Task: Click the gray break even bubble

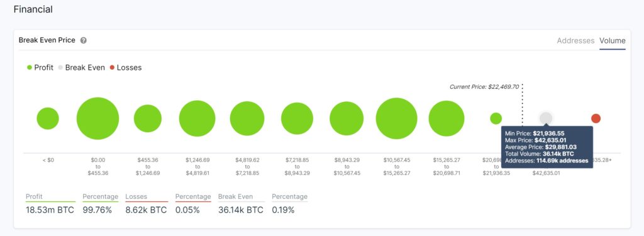Action: coord(546,118)
